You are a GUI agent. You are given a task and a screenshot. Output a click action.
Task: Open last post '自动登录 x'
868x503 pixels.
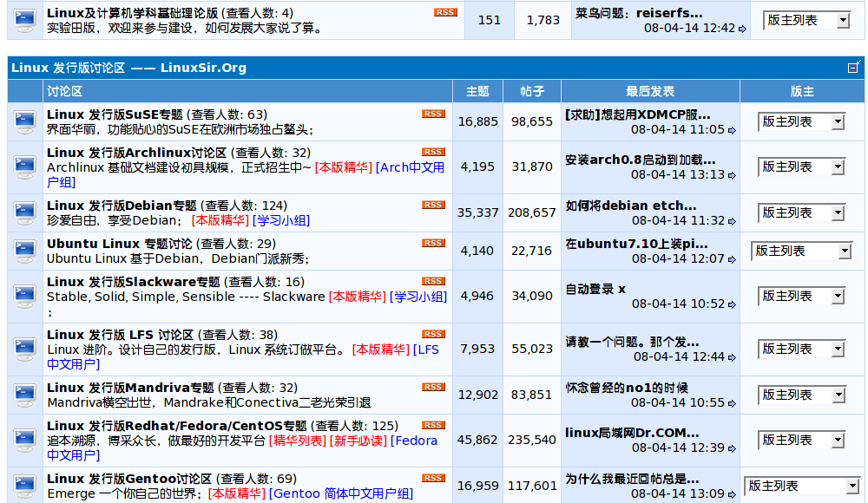pyautogui.click(x=595, y=290)
